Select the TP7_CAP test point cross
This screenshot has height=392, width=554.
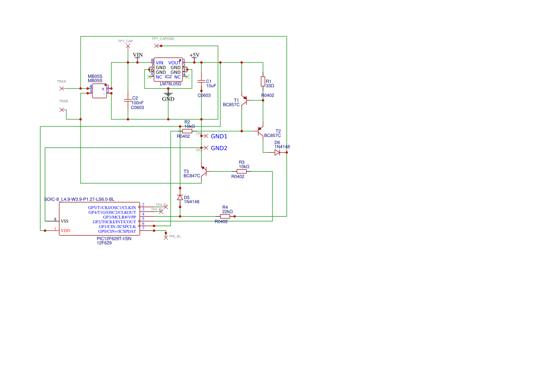coord(128,46)
